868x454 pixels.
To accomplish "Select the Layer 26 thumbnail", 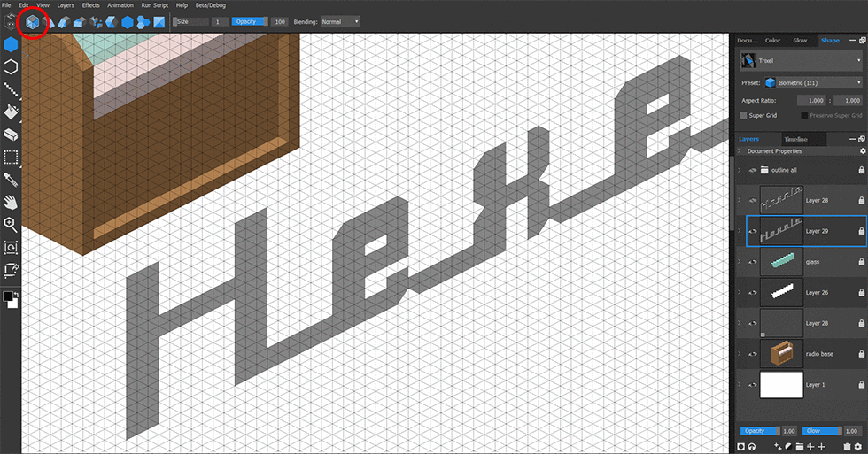I will tap(781, 293).
